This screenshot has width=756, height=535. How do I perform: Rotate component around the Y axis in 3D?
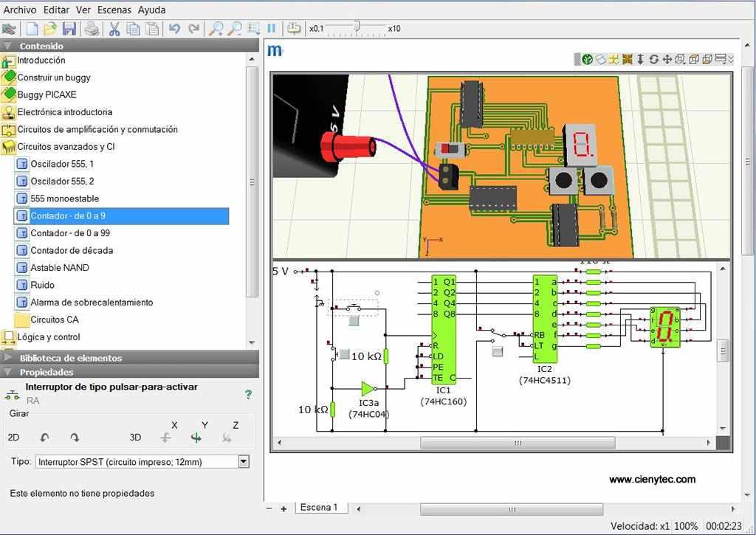[196, 438]
